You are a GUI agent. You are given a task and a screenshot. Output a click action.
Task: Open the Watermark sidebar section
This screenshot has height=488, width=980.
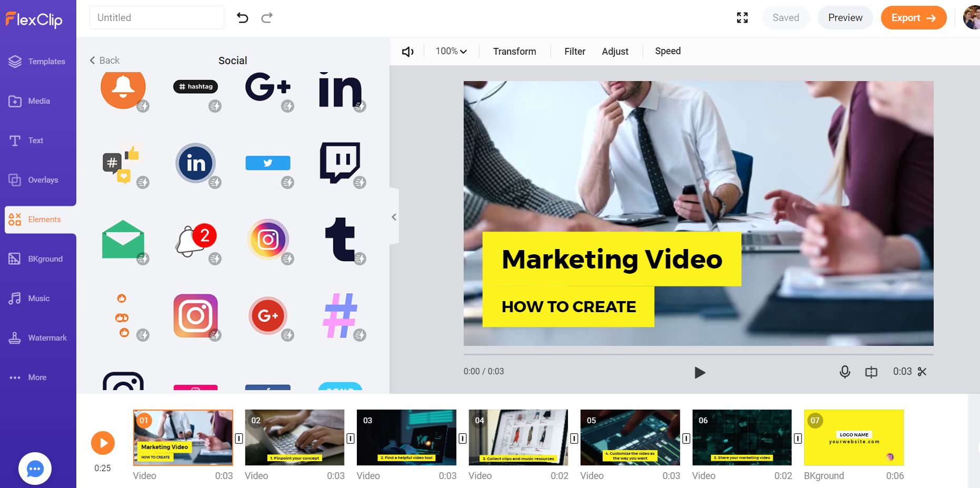pos(37,338)
